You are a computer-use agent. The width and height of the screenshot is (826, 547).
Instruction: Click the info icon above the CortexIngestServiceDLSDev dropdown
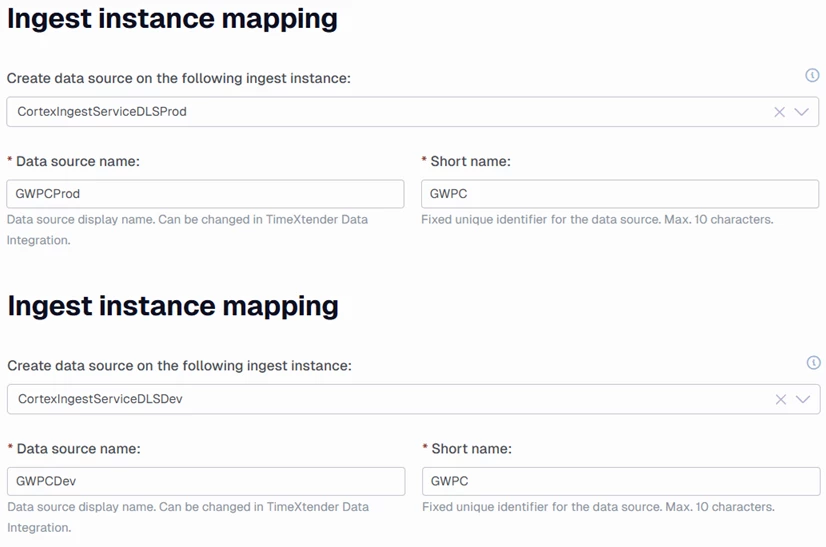click(813, 363)
